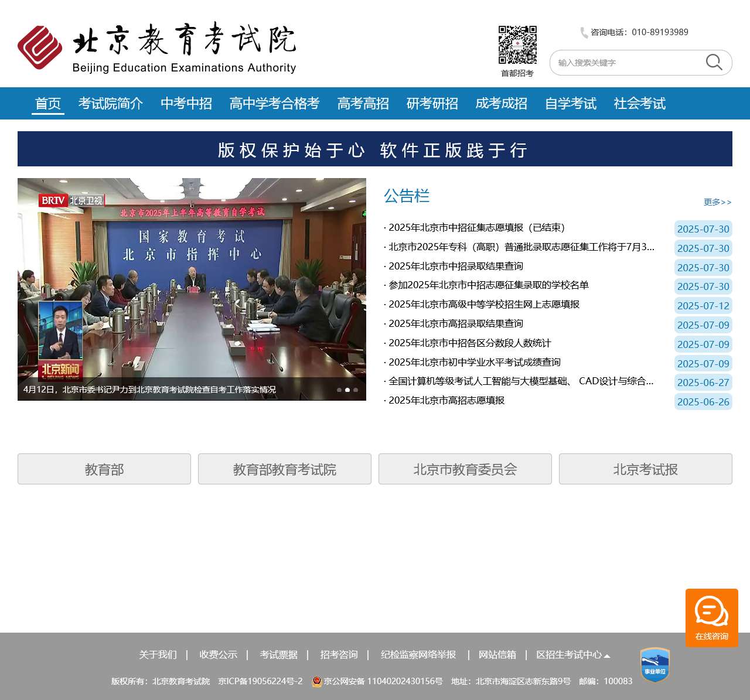Go to the 自学考试 menu item
The width and height of the screenshot is (750, 700).
pyautogui.click(x=570, y=104)
